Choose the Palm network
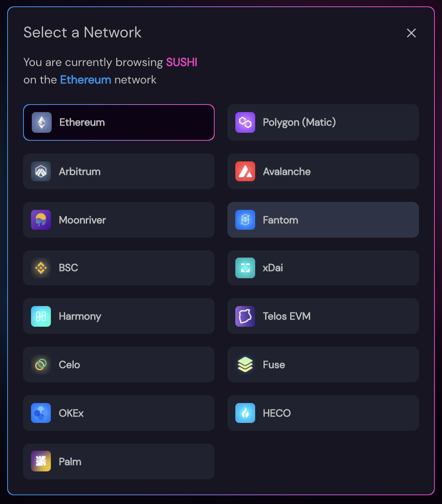Image resolution: width=442 pixels, height=504 pixels. click(x=119, y=461)
